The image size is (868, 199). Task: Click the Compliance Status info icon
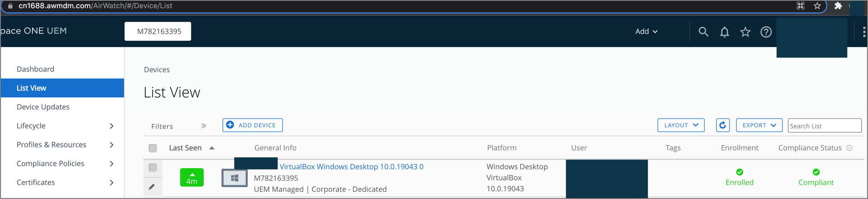click(850, 148)
